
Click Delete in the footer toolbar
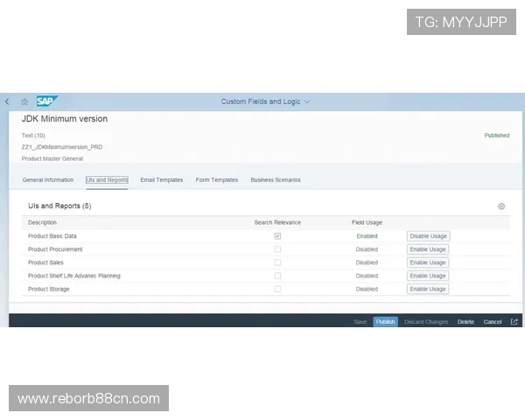465,322
